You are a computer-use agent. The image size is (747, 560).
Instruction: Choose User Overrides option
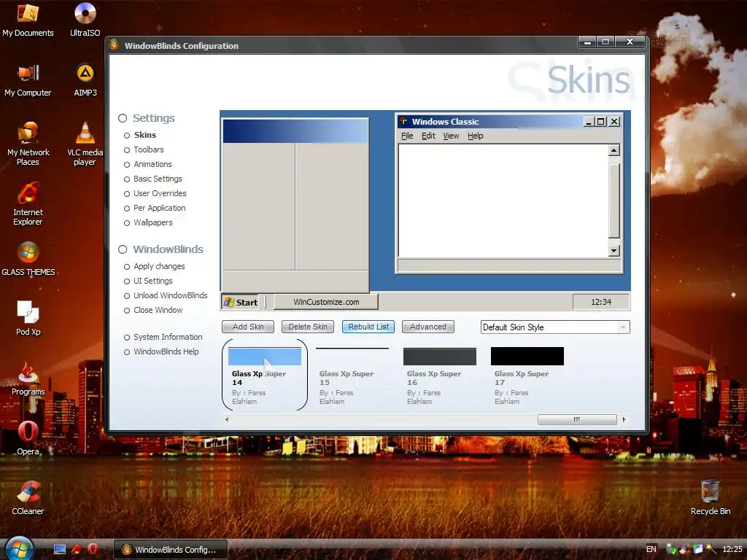(x=160, y=193)
